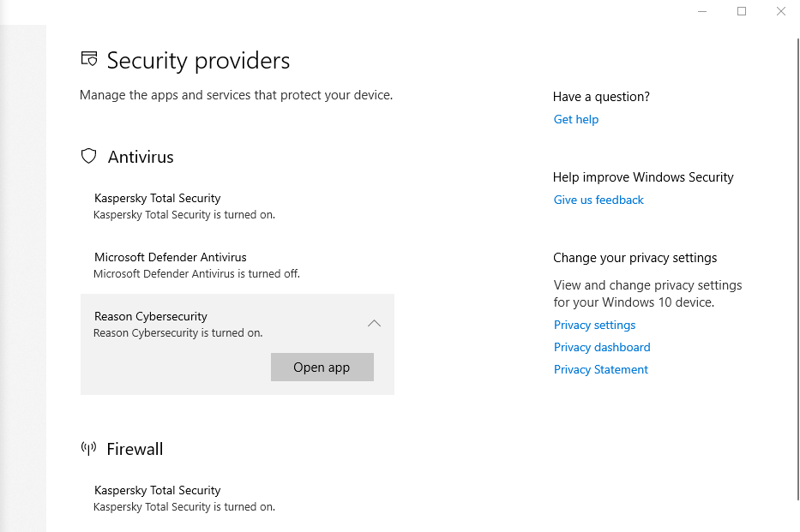This screenshot has height=532, width=800.
Task: Click the Security providers header icon
Action: click(89, 60)
